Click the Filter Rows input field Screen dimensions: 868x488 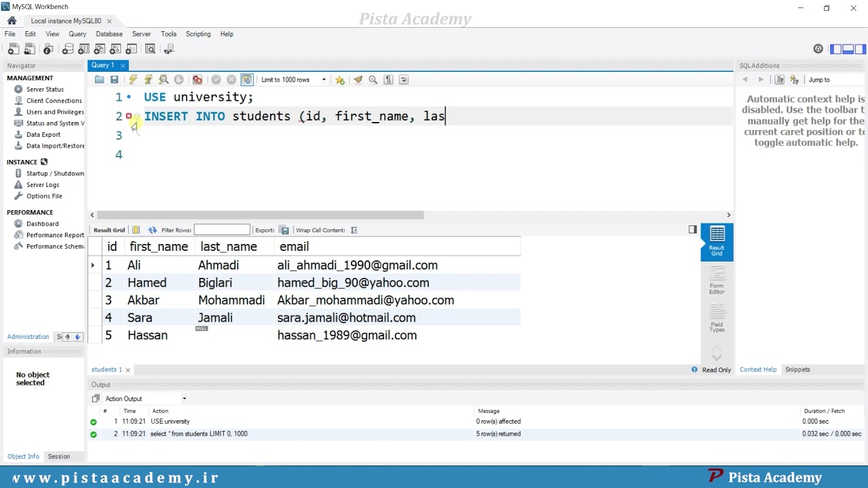[x=222, y=230]
